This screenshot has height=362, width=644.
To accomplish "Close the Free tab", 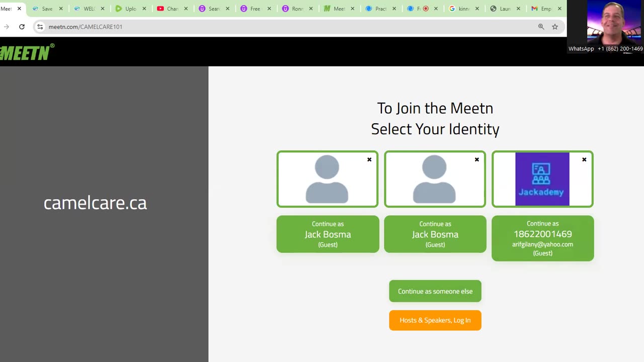I will pos(269,9).
